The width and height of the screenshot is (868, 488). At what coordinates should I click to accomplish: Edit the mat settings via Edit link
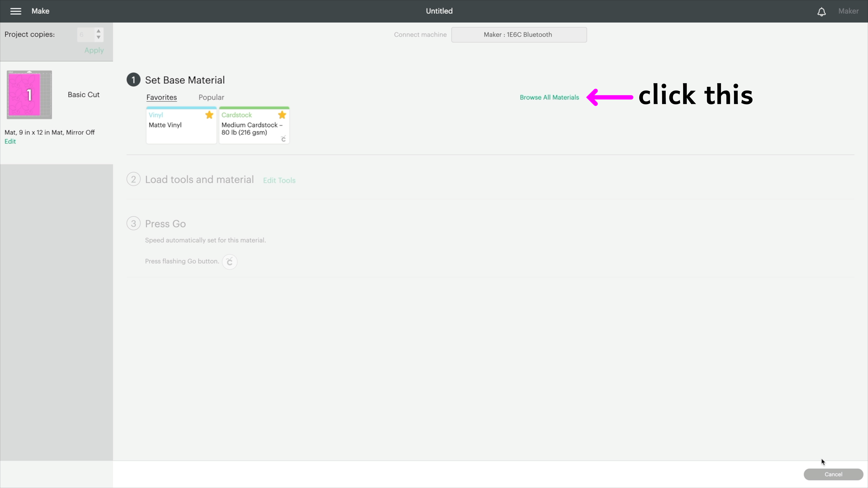[10, 141]
